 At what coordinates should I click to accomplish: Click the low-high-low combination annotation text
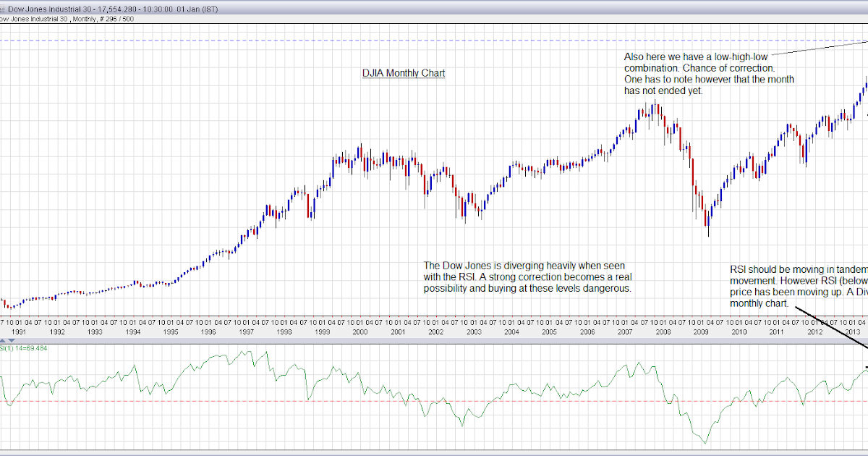710,73
